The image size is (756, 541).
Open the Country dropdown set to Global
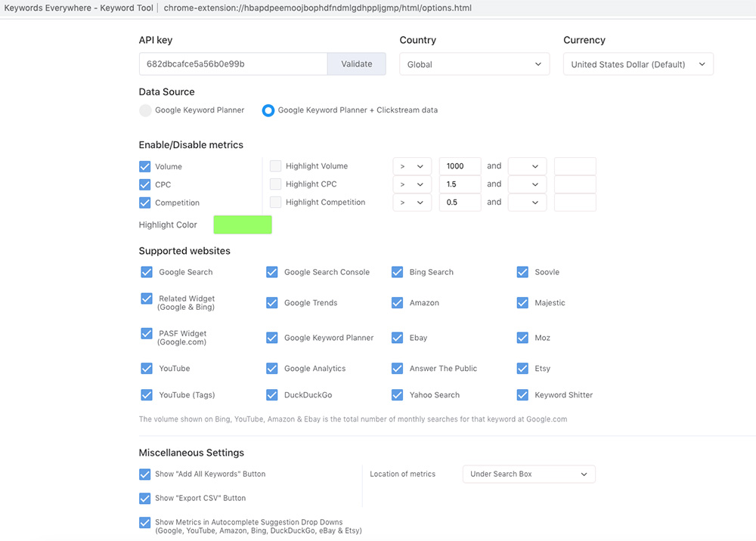tap(474, 64)
